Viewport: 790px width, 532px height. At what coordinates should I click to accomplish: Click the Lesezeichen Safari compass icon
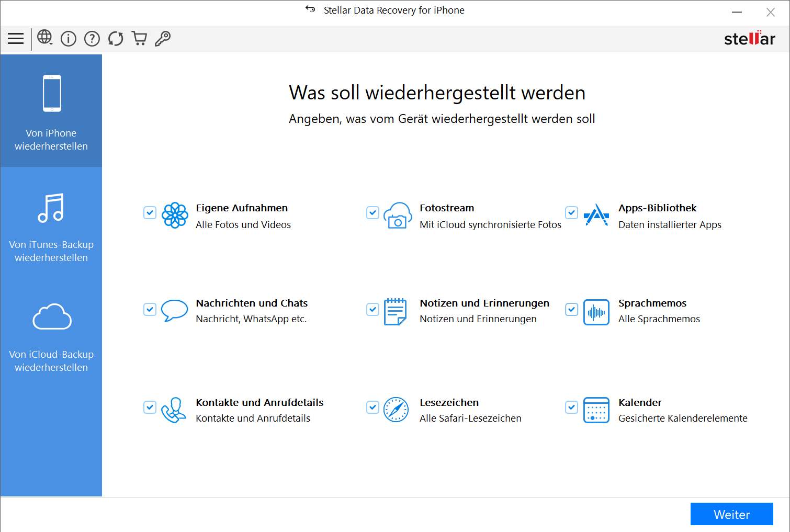[x=396, y=410]
